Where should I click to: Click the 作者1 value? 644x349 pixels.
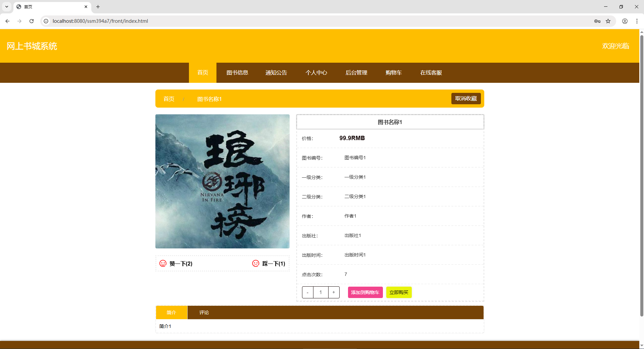click(350, 216)
